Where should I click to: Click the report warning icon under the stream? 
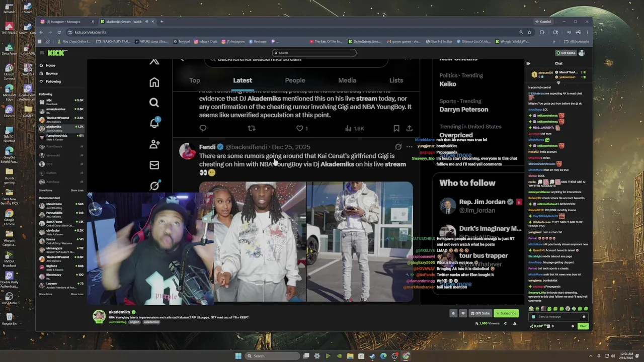pos(514,323)
